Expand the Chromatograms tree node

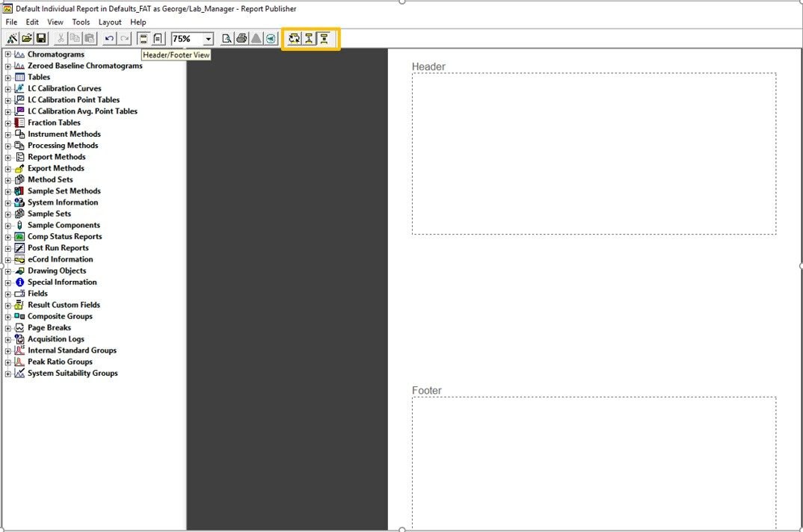point(7,55)
